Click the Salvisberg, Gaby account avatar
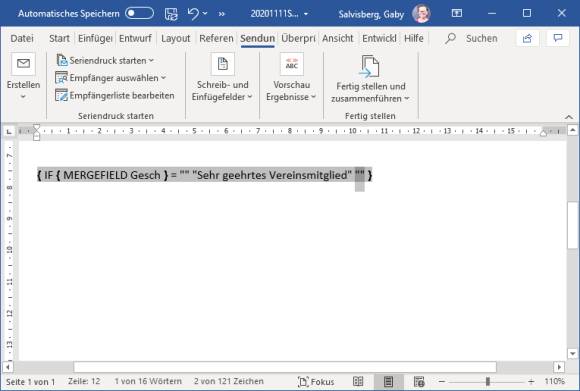This screenshot has height=391, width=580. (x=422, y=14)
